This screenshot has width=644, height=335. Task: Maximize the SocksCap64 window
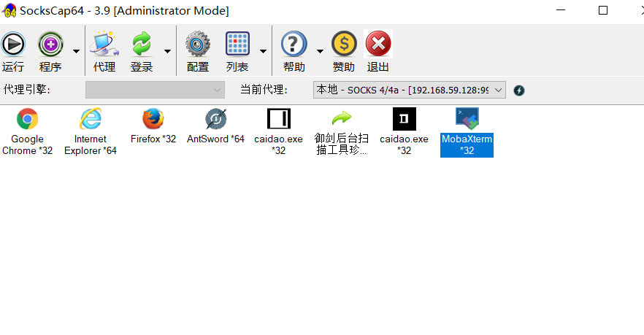(x=603, y=10)
